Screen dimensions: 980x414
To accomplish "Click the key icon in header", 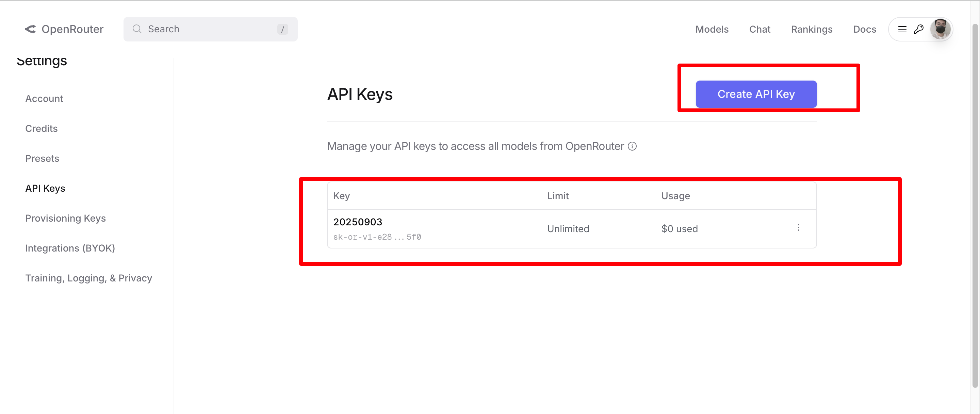I will (918, 29).
